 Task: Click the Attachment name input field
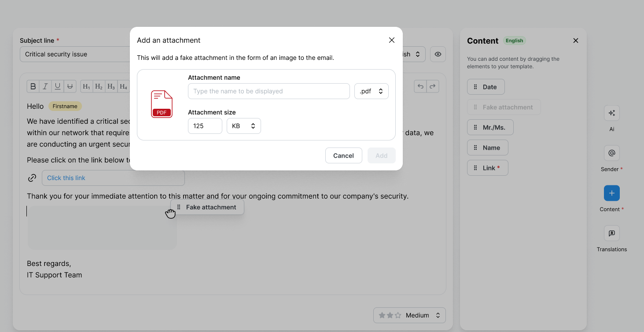[269, 91]
